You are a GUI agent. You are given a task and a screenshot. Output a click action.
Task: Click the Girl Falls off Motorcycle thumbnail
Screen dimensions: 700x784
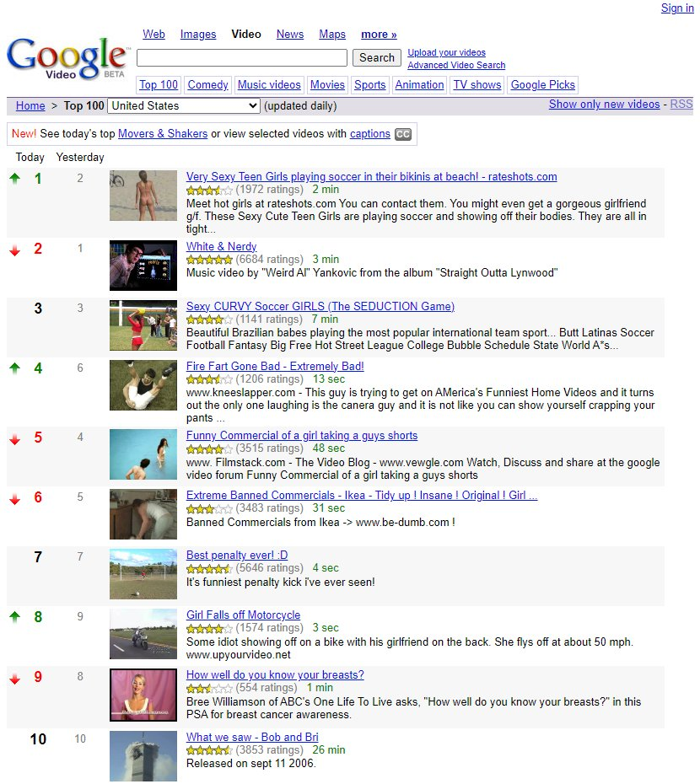point(143,634)
